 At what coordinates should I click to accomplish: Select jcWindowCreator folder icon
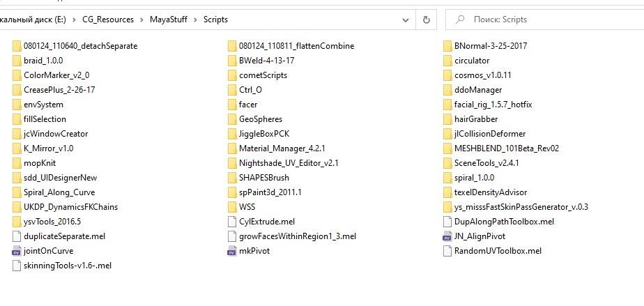pyautogui.click(x=17, y=134)
